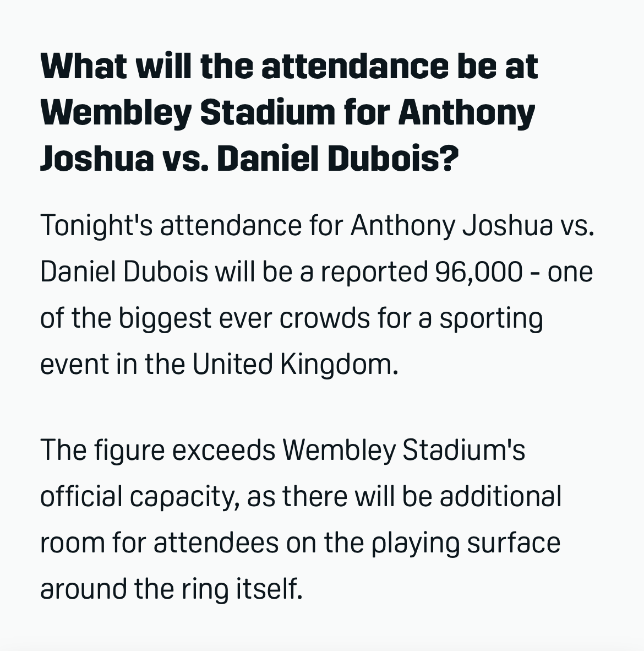Click 'Anthony Joshua vs.' in first paragraph
Screen dimensions: 644x651
coord(473,226)
